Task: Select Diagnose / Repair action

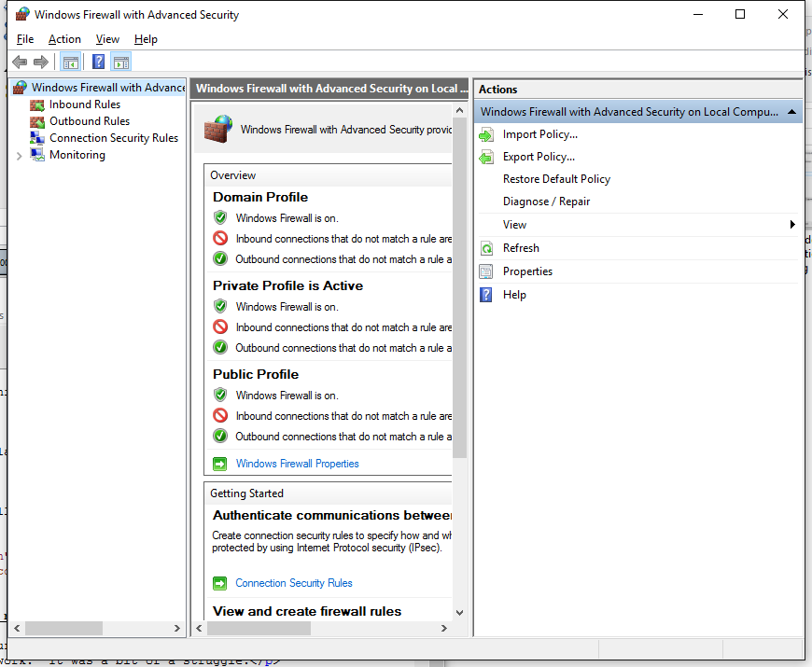Action: [546, 201]
